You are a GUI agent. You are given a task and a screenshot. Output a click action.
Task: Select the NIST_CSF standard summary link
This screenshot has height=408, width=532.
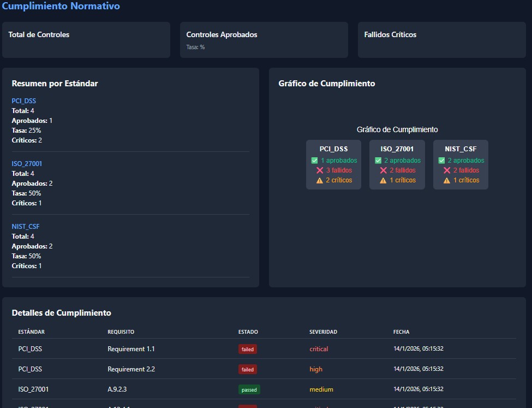point(26,227)
